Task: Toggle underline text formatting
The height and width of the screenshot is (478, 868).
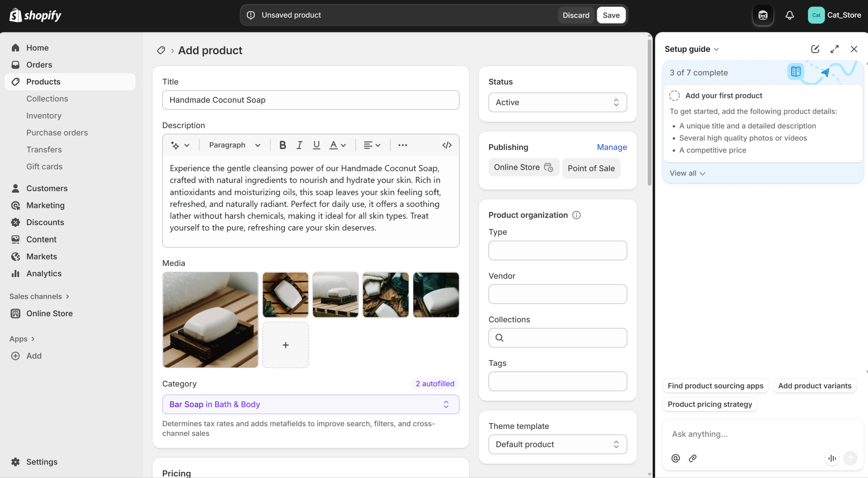Action: [x=316, y=145]
